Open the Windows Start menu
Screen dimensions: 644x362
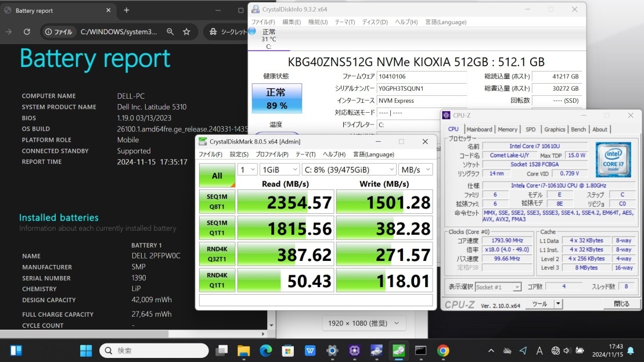click(x=86, y=350)
